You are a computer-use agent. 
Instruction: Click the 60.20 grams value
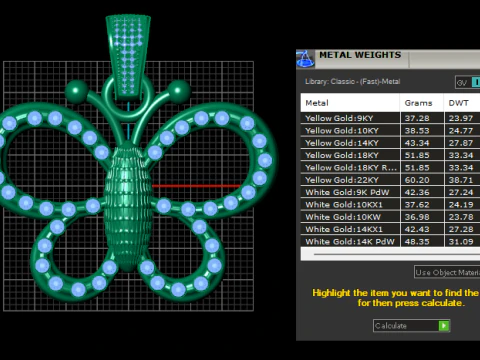417,180
